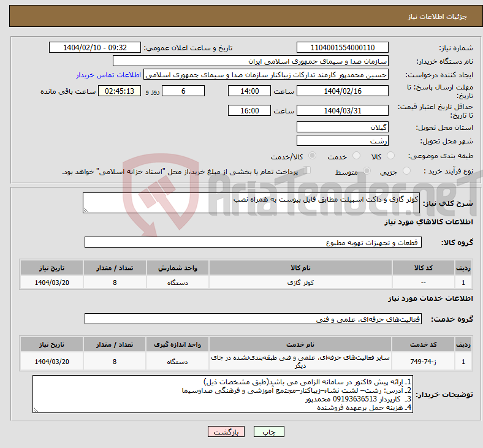Click the service name cell سایر فعالیت‌های حرفه‌ای
Viewport: 483px width, 448px height.
[x=300, y=362]
